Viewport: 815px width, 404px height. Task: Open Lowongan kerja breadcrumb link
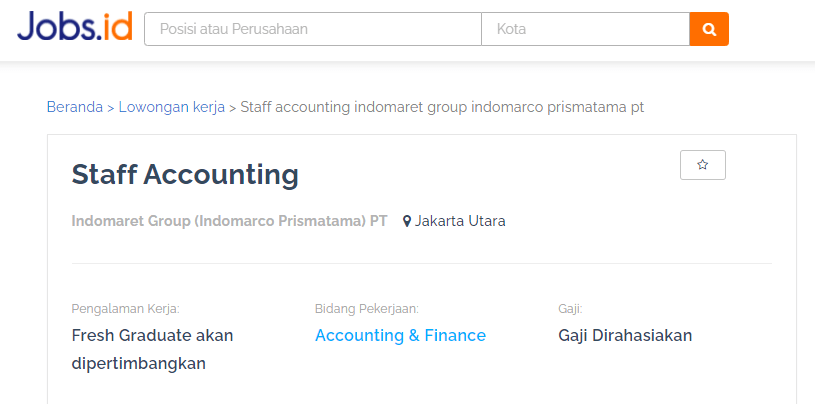coord(172,108)
